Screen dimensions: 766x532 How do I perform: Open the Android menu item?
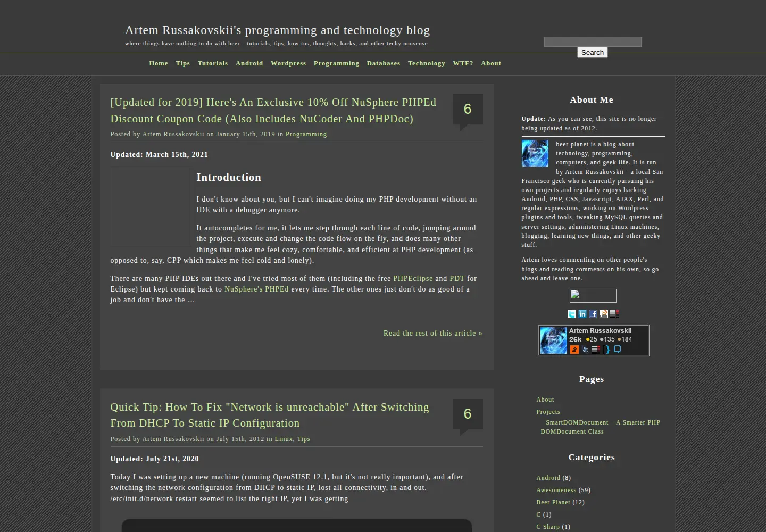249,63
